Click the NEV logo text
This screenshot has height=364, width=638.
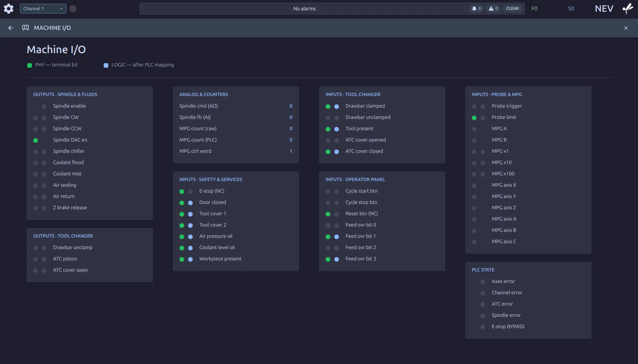click(x=604, y=9)
